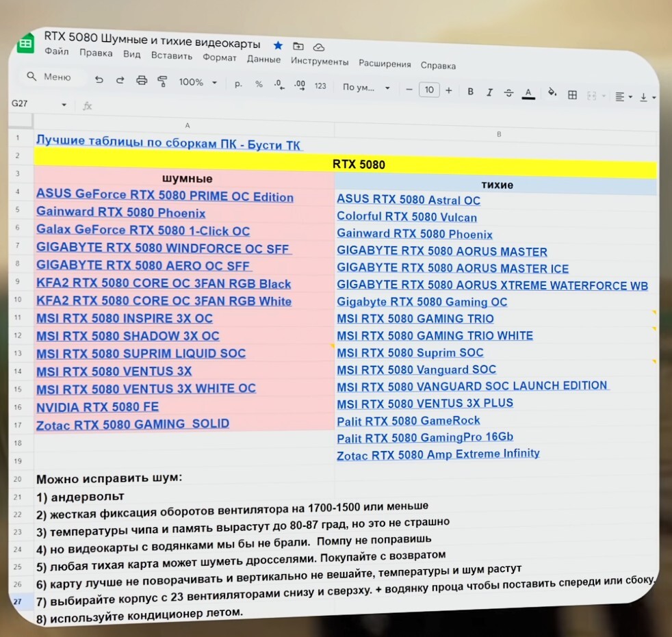Move document using the folder icon

tap(298, 47)
